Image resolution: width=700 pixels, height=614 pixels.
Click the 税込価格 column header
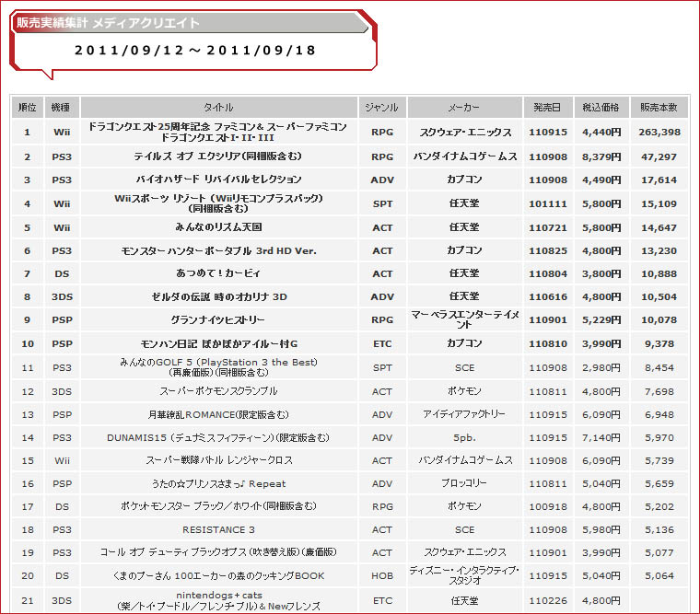[x=601, y=108]
